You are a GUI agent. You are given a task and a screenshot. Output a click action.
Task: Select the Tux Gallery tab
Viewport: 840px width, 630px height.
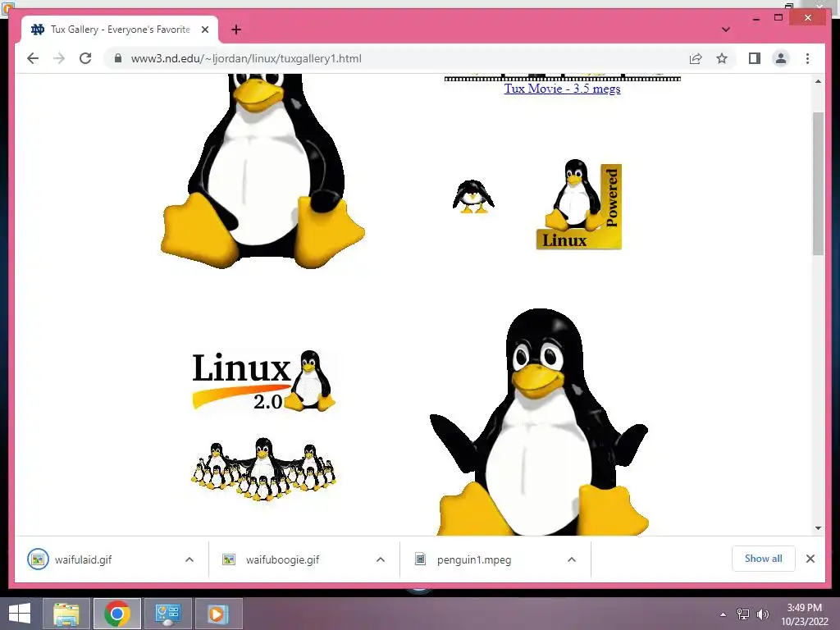tap(120, 30)
